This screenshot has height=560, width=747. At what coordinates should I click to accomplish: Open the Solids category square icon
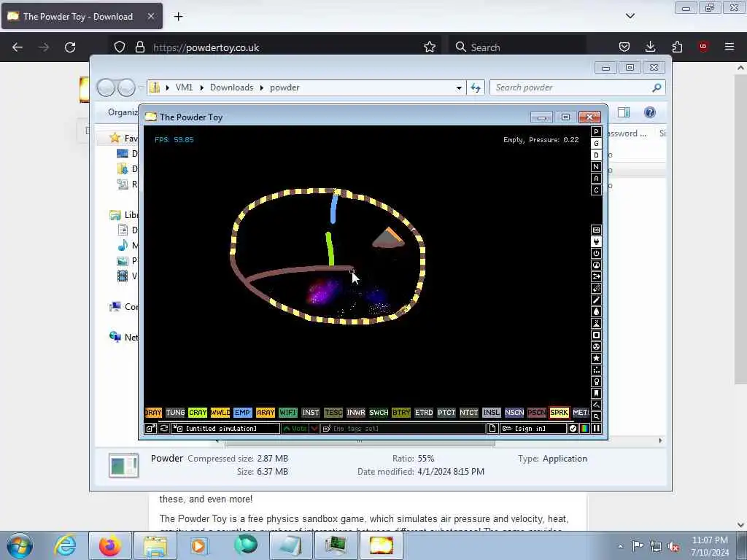pos(596,335)
